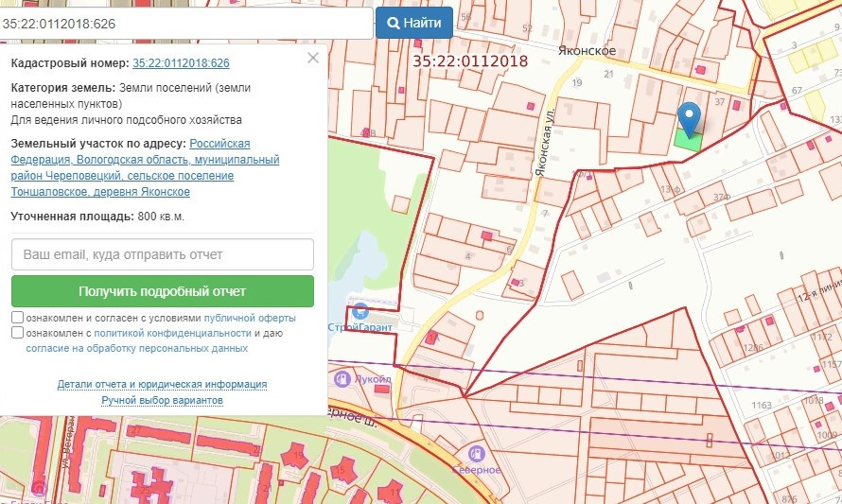Click the cadastral number search field
842x504 pixels.
point(186,23)
